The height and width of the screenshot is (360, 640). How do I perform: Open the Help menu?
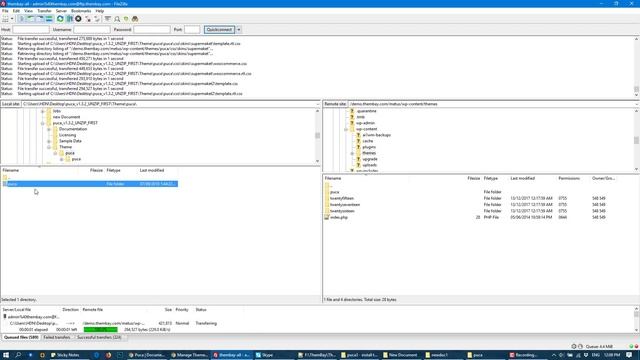100,11
